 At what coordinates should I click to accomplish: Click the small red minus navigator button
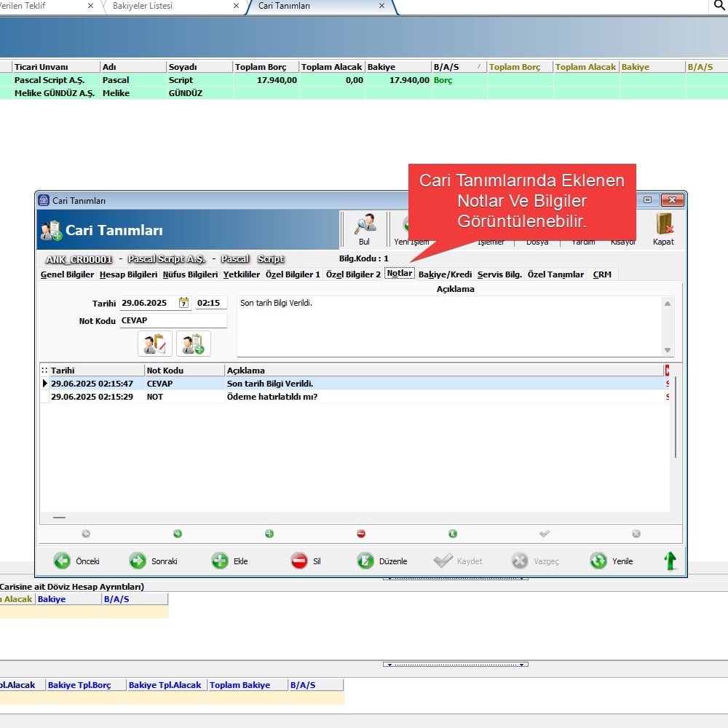pyautogui.click(x=361, y=534)
